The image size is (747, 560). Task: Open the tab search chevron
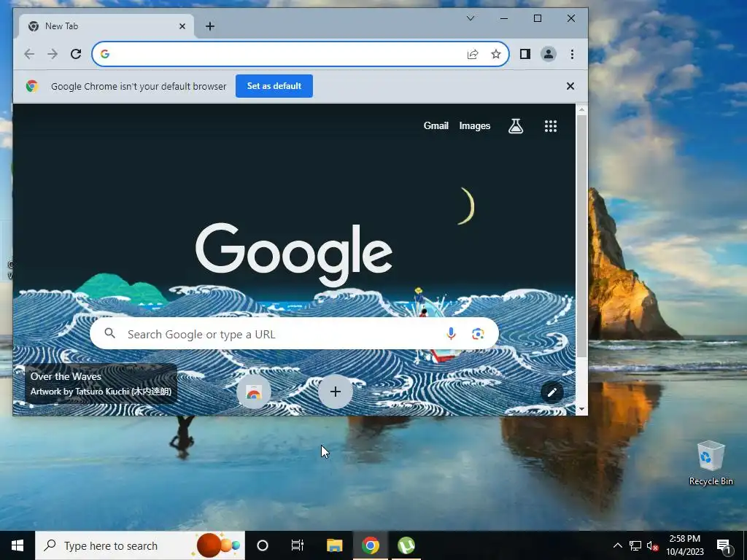click(471, 18)
